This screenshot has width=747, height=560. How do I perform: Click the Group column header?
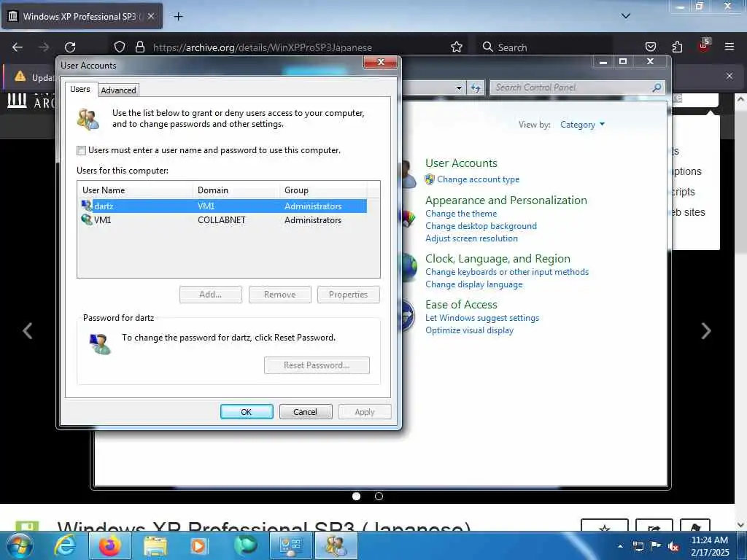click(x=325, y=190)
